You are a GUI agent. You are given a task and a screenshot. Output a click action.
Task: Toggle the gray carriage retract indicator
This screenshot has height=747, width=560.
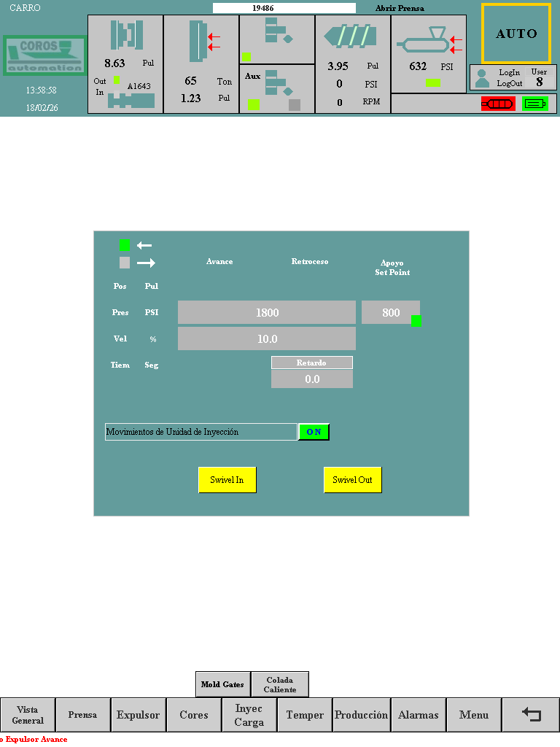125,263
